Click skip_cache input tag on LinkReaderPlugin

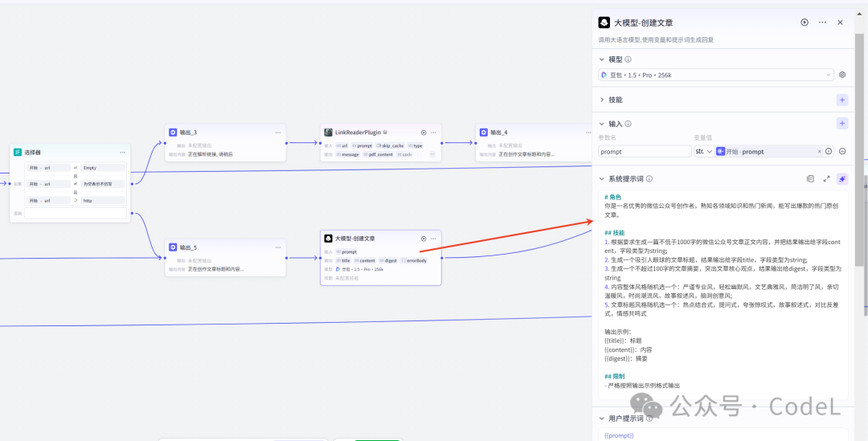(390, 145)
